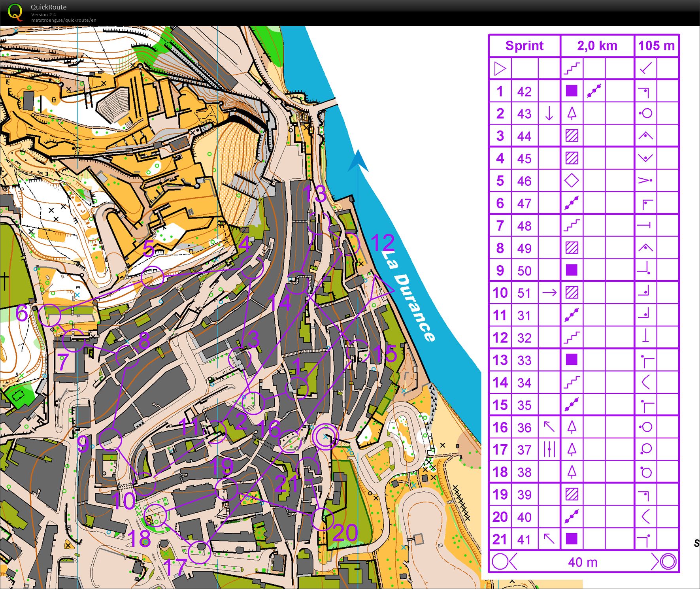700x589 pixels.
Task: Click the northwest arrow in control 21 row
Action: pyautogui.click(x=549, y=539)
